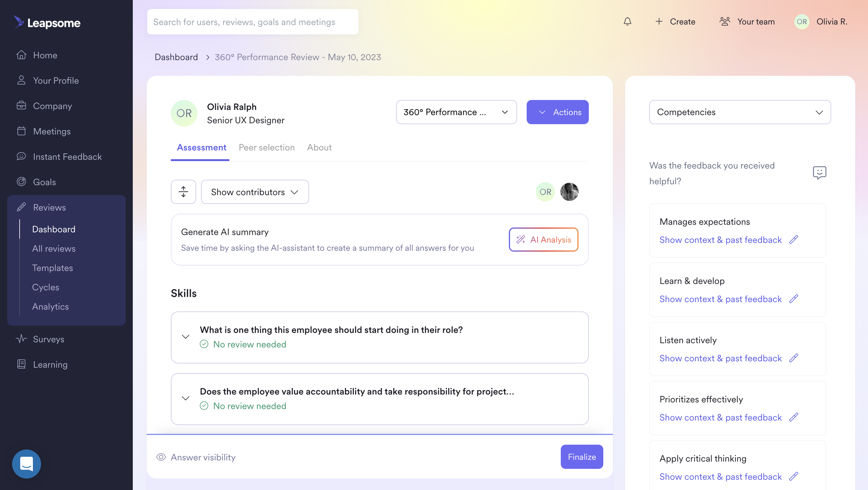Click the edit pencil for Listen actively
Image resolution: width=868 pixels, height=490 pixels.
pos(793,358)
